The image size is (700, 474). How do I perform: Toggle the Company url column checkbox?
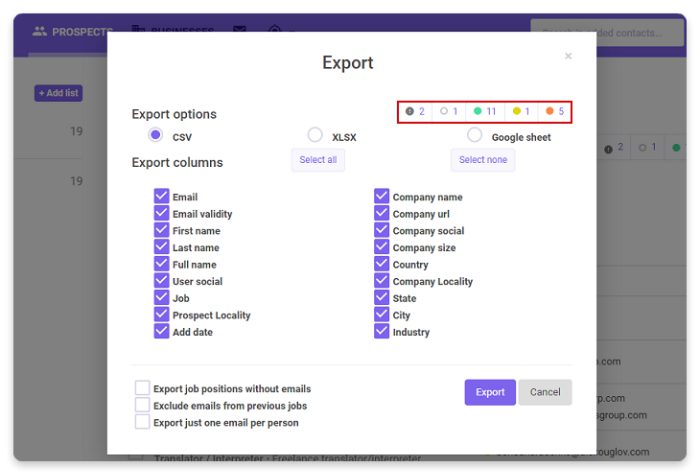click(381, 214)
